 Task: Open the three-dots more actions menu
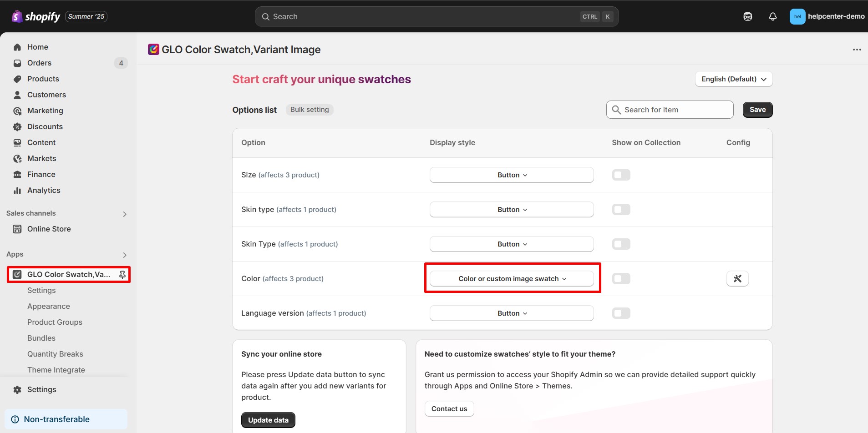pos(857,50)
